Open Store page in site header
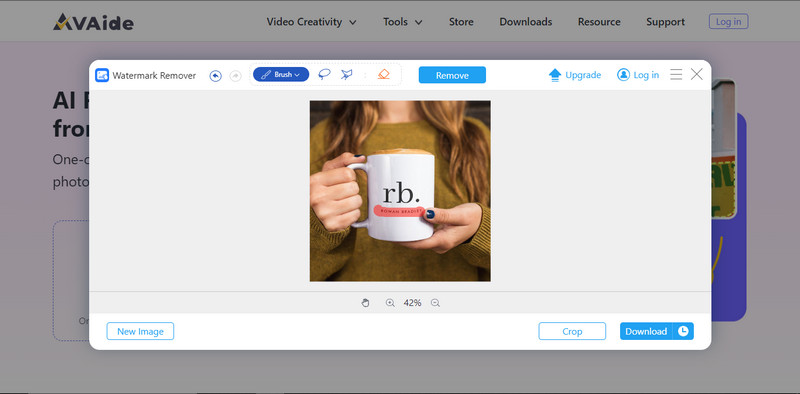The height and width of the screenshot is (394, 800). (x=461, y=22)
